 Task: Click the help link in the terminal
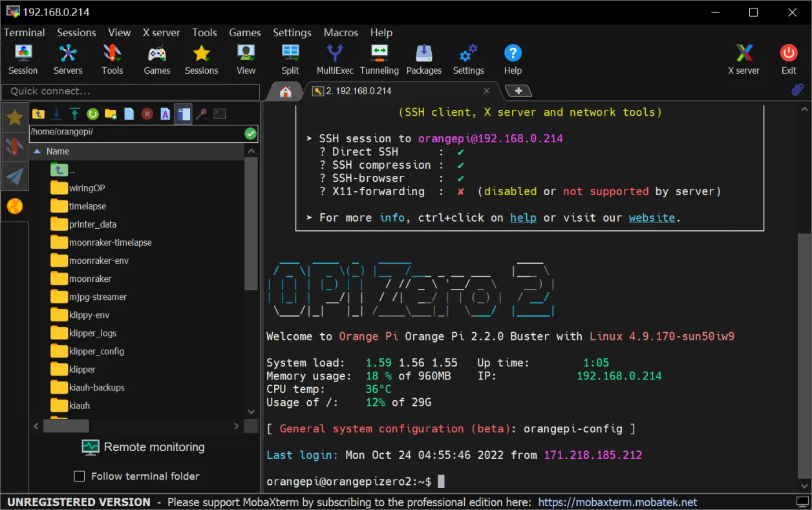point(523,218)
